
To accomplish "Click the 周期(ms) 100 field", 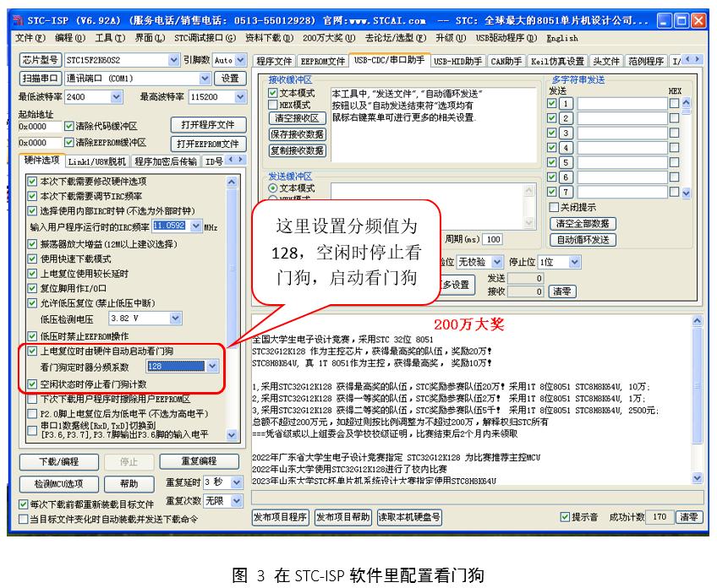I will click(493, 239).
